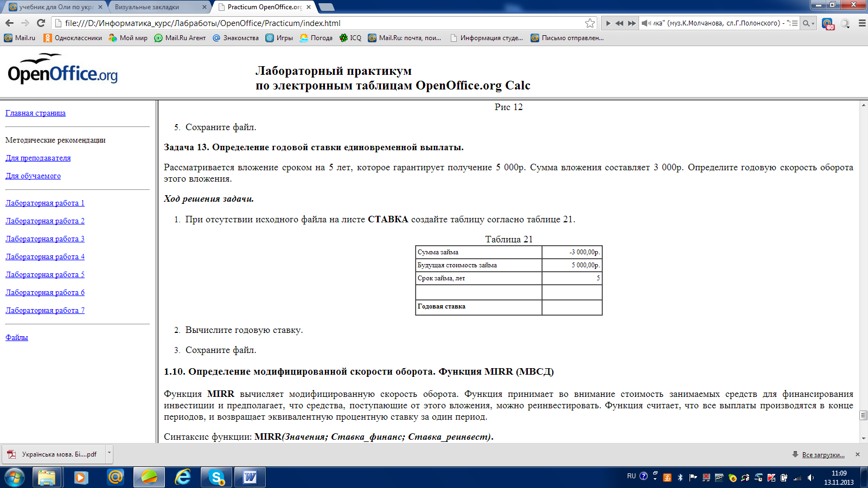Open the volume tray icon
Screen dimensions: 868x488
[810, 478]
